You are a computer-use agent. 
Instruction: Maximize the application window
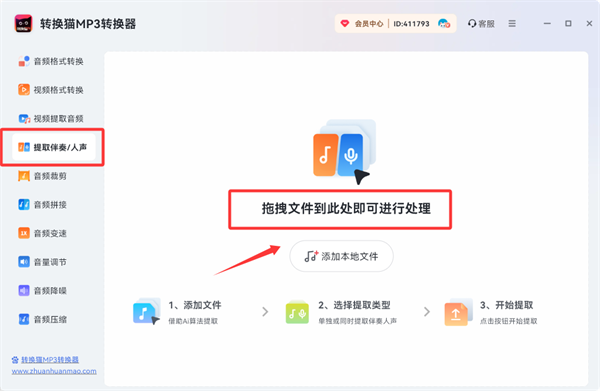pos(568,24)
